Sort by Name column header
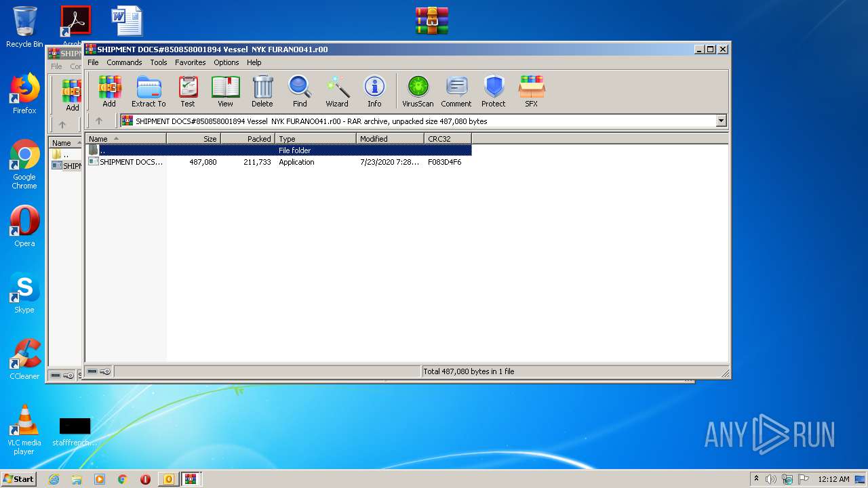This screenshot has width=868, height=488. 126,139
